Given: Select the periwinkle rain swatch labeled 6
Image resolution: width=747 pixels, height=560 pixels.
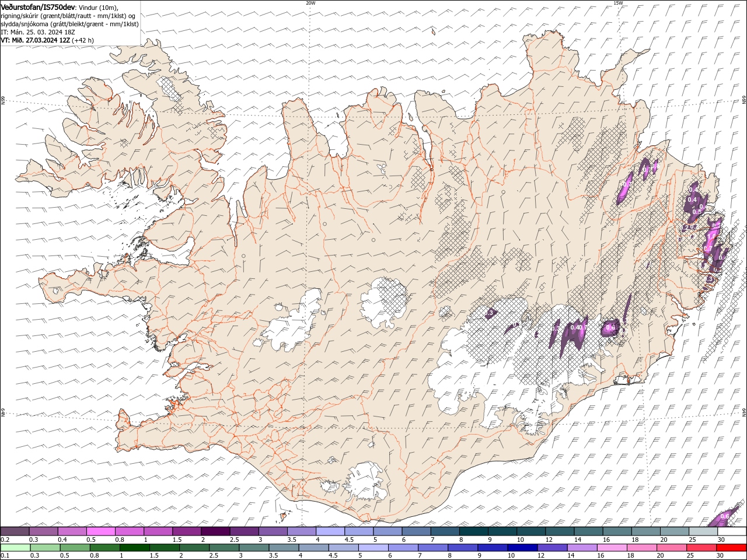Looking at the screenshot, I should tap(403, 548).
